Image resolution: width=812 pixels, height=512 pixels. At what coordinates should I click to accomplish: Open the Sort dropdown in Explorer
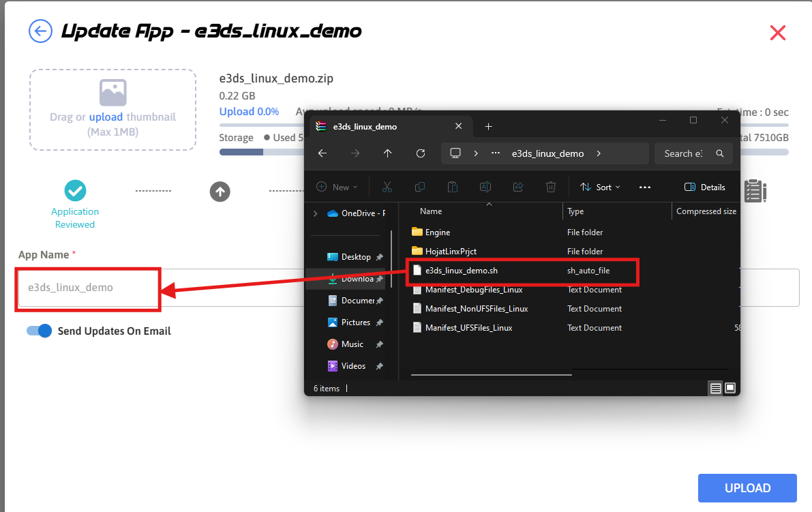click(x=600, y=187)
